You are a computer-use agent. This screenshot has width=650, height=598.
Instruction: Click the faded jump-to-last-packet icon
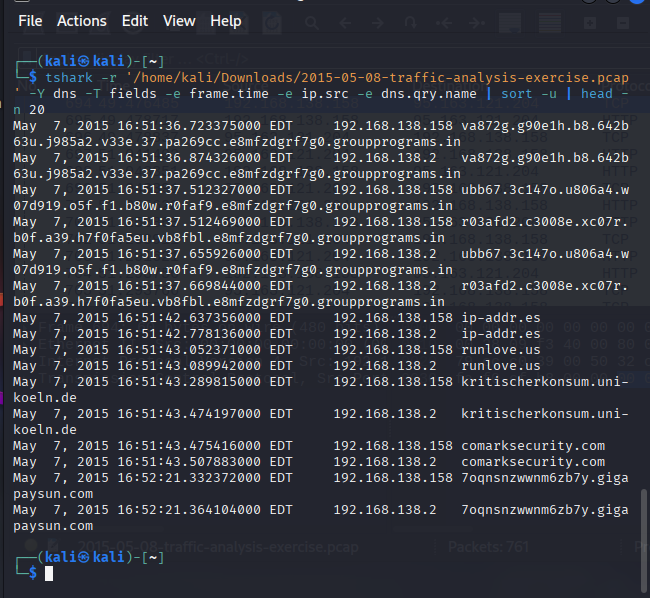point(477,22)
